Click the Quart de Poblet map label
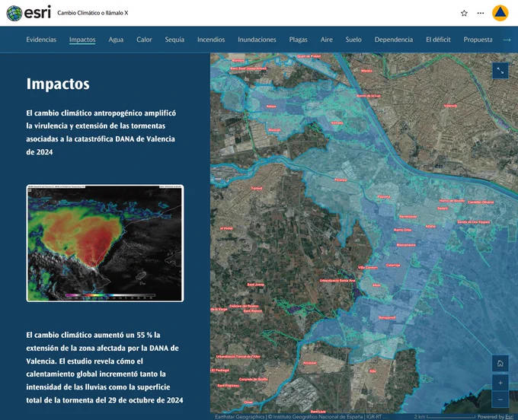The height and width of the screenshot is (420, 518). click(309, 56)
